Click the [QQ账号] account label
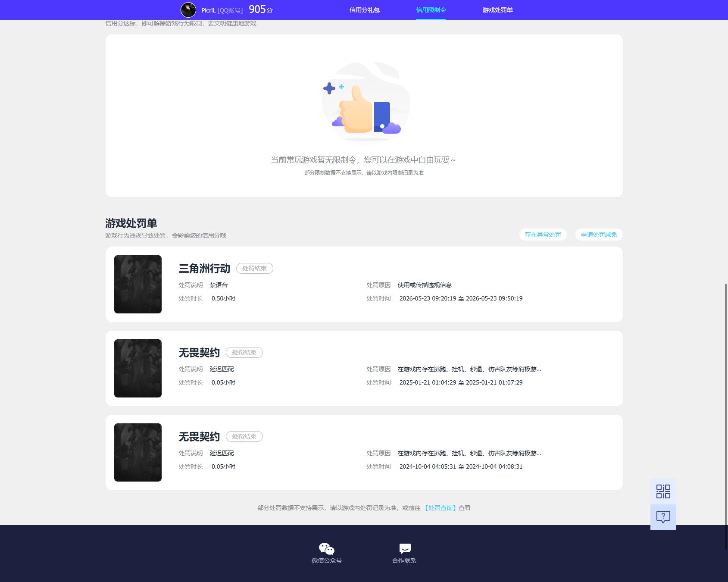This screenshot has height=582, width=728. click(230, 10)
